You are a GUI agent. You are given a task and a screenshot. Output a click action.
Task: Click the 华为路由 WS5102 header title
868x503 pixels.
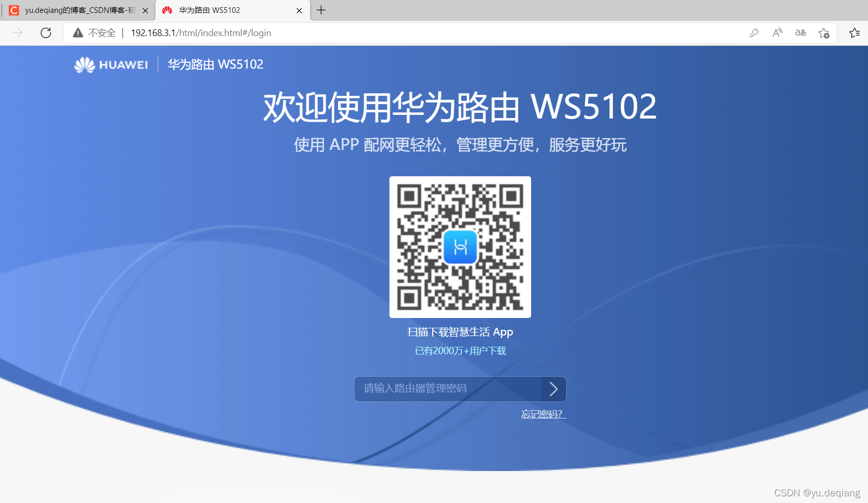215,64
